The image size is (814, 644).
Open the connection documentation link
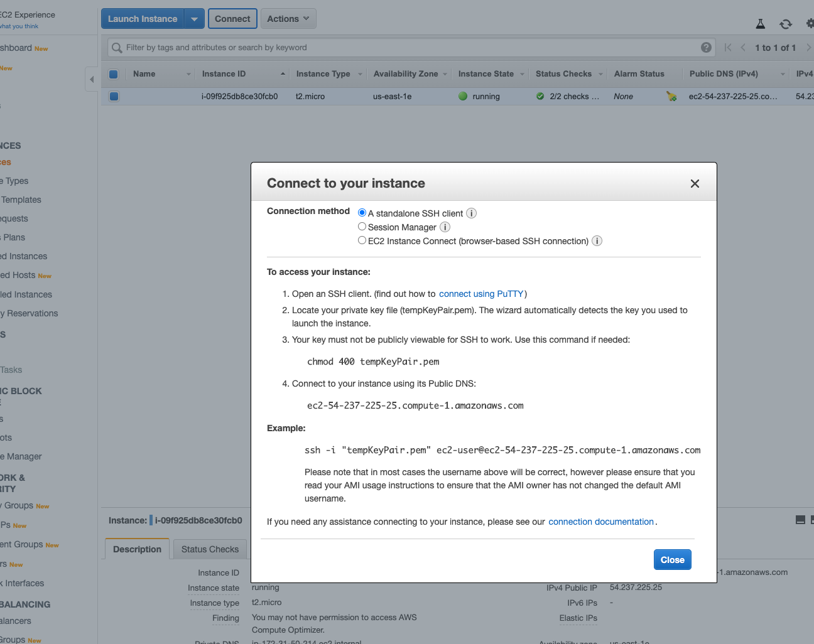pyautogui.click(x=601, y=522)
